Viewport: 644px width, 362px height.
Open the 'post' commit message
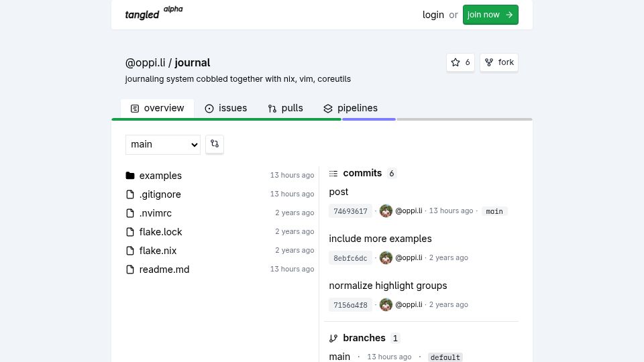(x=338, y=192)
